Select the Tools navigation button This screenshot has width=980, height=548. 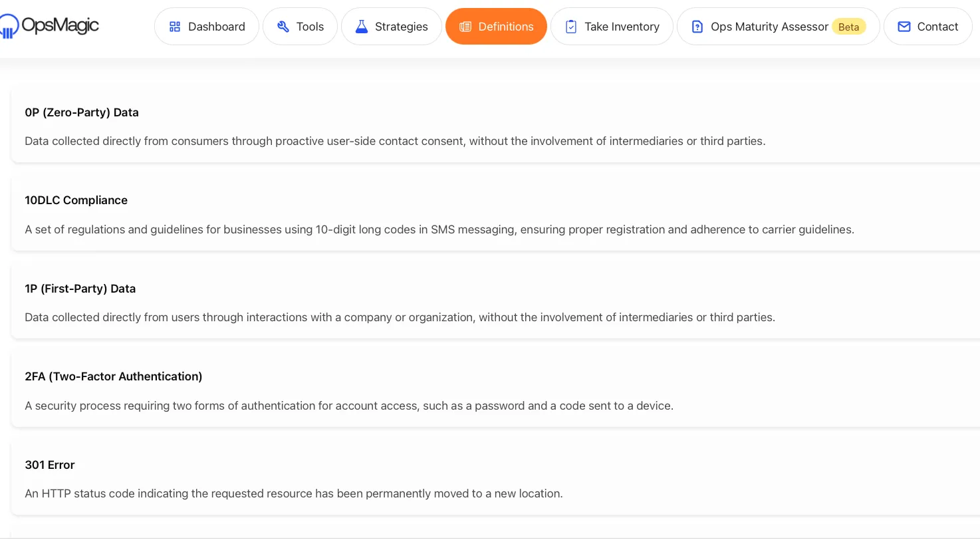point(301,27)
